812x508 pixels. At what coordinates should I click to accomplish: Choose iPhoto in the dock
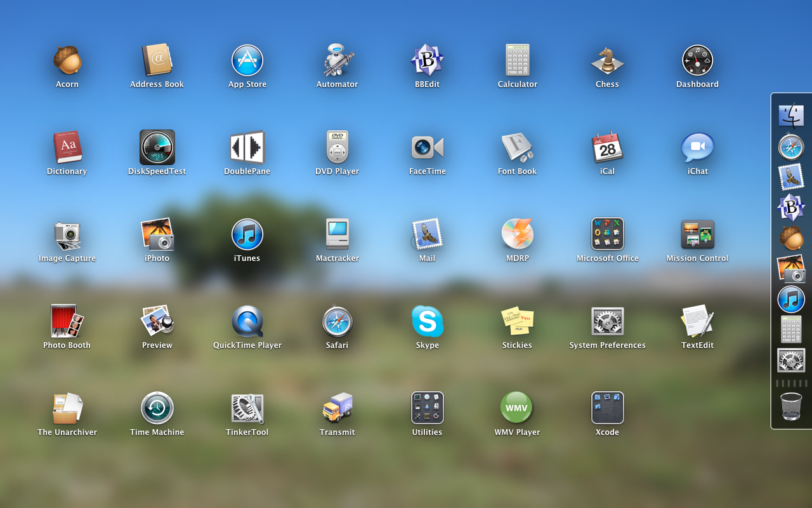click(x=791, y=269)
